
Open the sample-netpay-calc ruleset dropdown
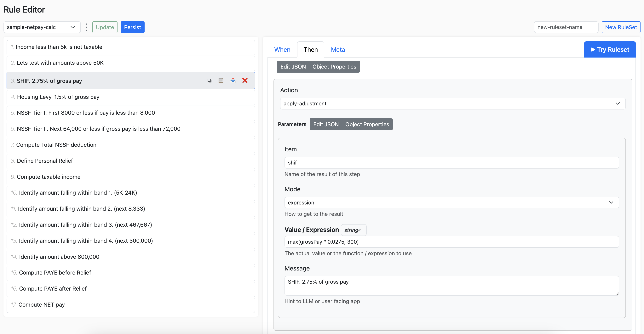42,27
